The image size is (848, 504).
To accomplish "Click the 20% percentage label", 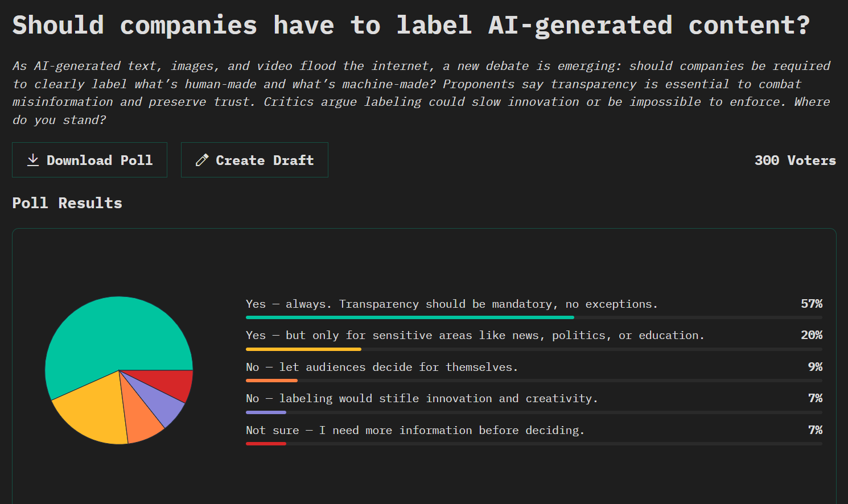I will tap(812, 335).
